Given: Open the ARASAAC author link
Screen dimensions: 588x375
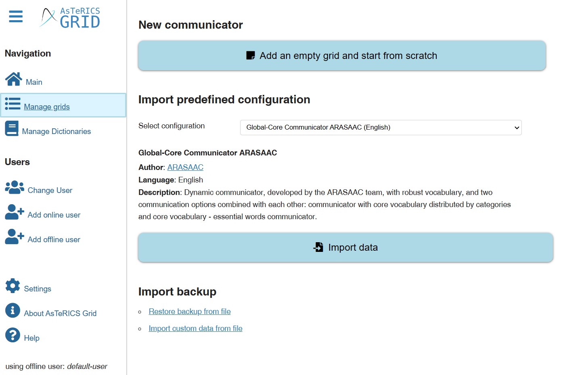Looking at the screenshot, I should click(185, 167).
